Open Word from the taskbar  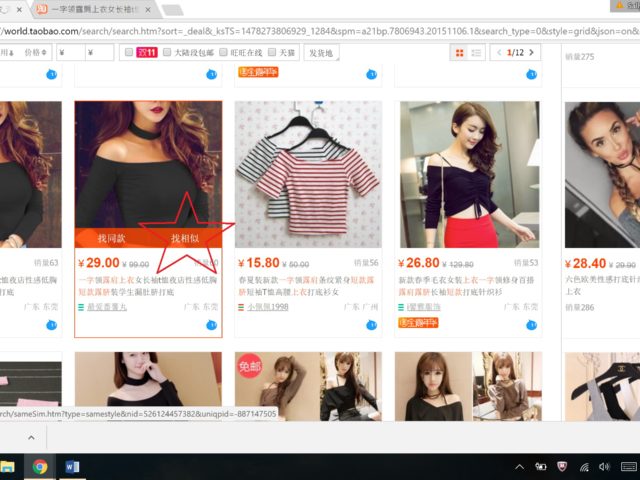point(72,466)
